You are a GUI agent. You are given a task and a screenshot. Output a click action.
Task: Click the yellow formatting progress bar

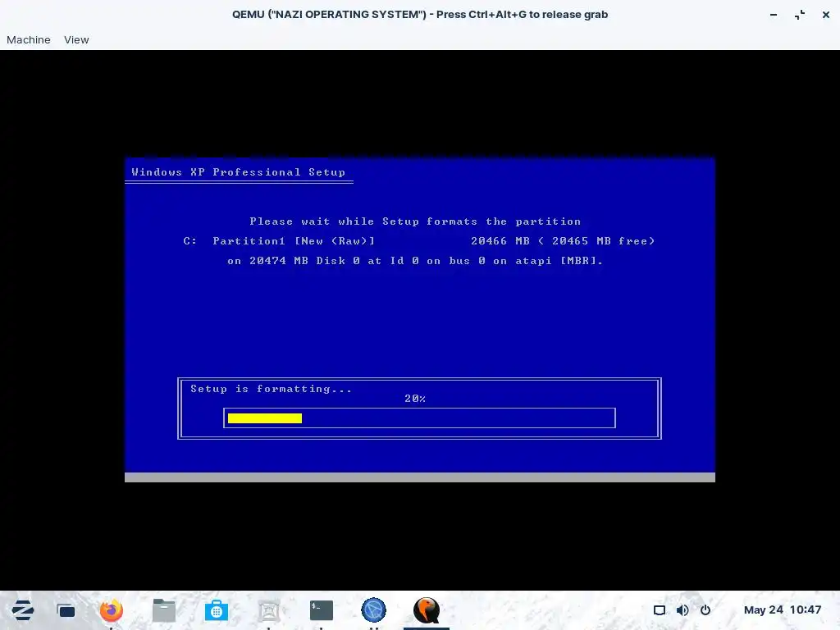pyautogui.click(x=265, y=418)
